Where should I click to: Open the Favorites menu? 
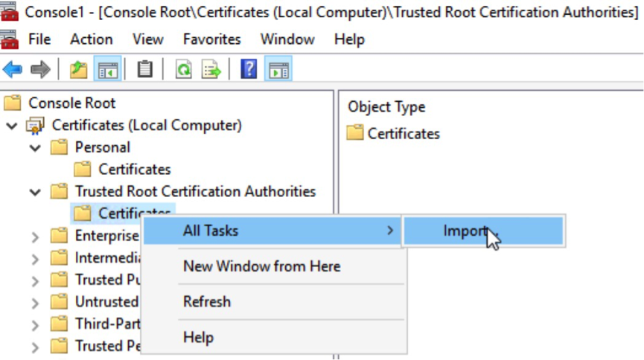tap(211, 39)
